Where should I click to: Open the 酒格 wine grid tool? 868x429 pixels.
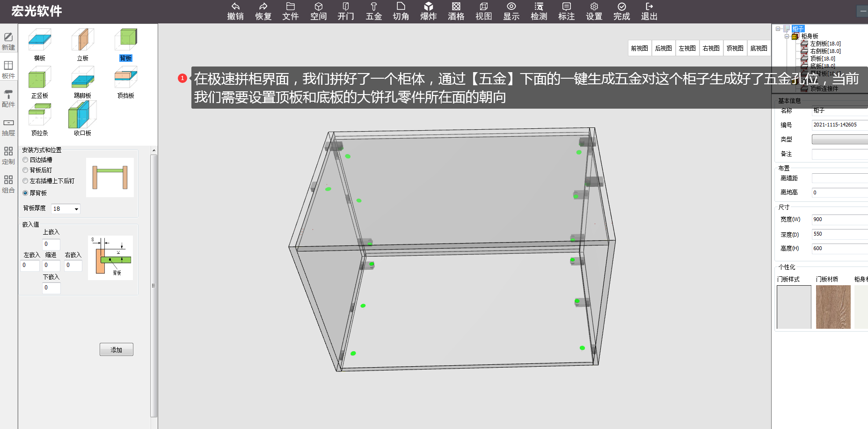[x=456, y=11]
